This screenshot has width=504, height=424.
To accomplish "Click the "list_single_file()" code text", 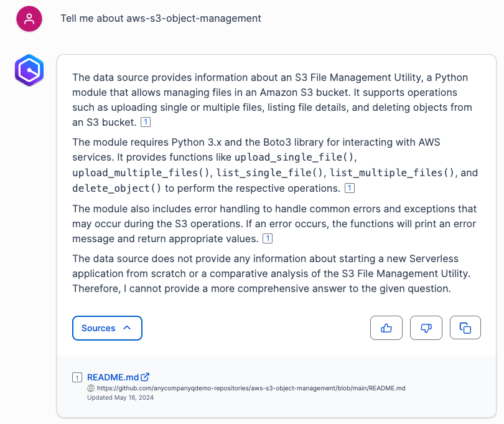I will pos(269,172).
